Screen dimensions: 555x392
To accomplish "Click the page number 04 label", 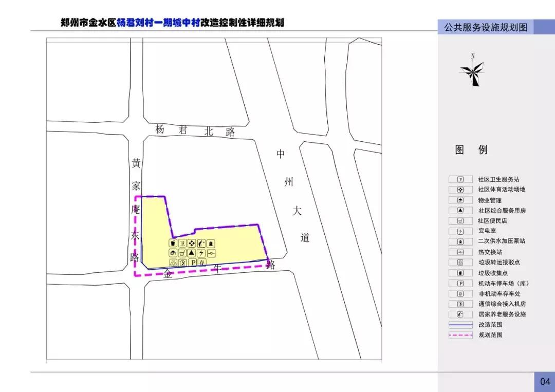I will click(x=546, y=382).
